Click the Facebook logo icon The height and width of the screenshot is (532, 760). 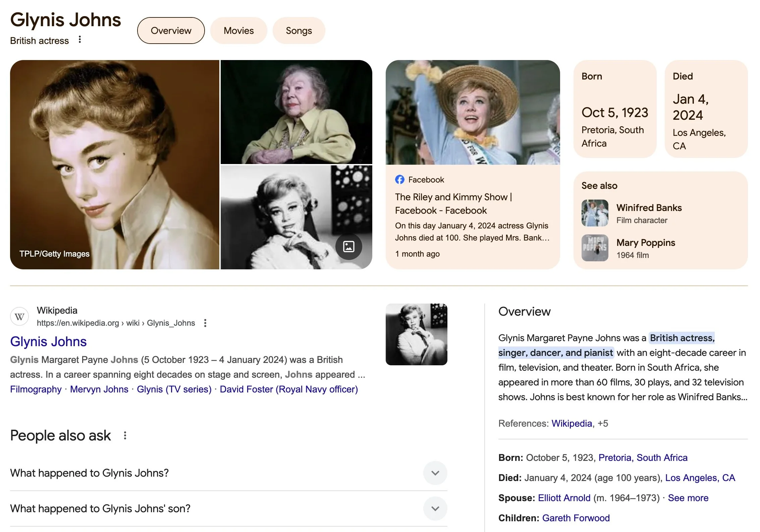[399, 180]
